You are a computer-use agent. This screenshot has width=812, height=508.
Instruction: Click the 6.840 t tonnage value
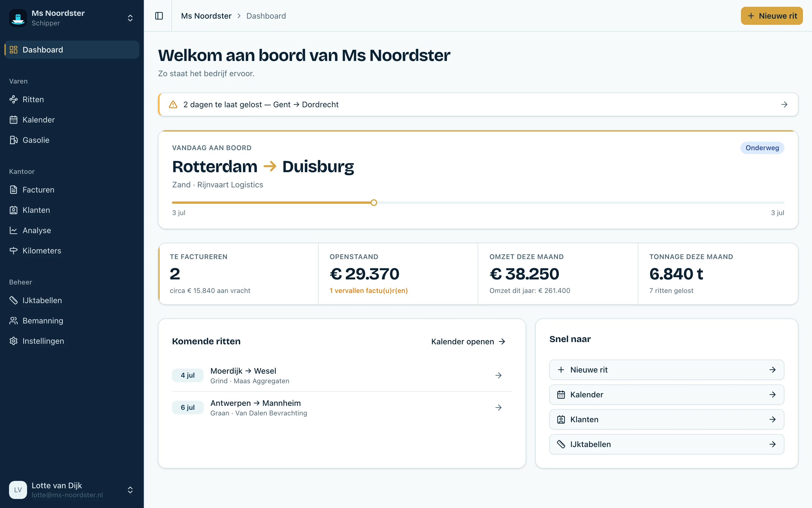(676, 274)
